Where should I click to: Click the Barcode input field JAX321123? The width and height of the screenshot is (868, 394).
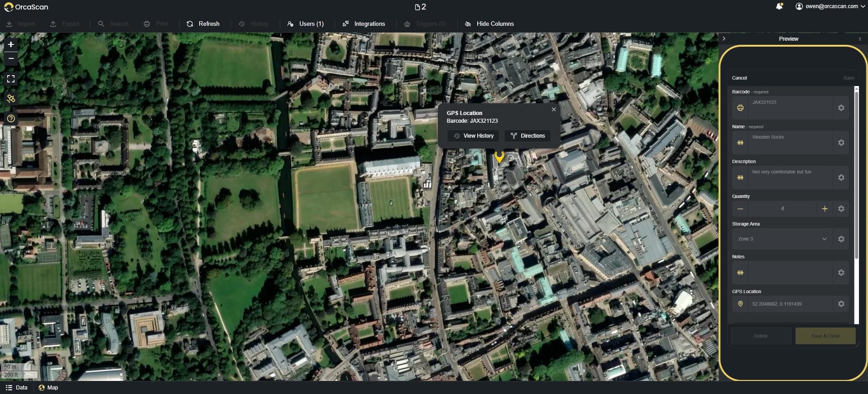pos(790,108)
